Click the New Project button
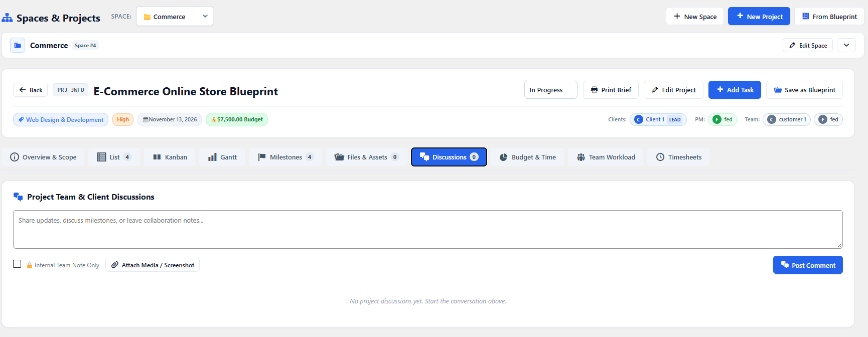Viewport: 868px width, 337px height. click(x=759, y=16)
